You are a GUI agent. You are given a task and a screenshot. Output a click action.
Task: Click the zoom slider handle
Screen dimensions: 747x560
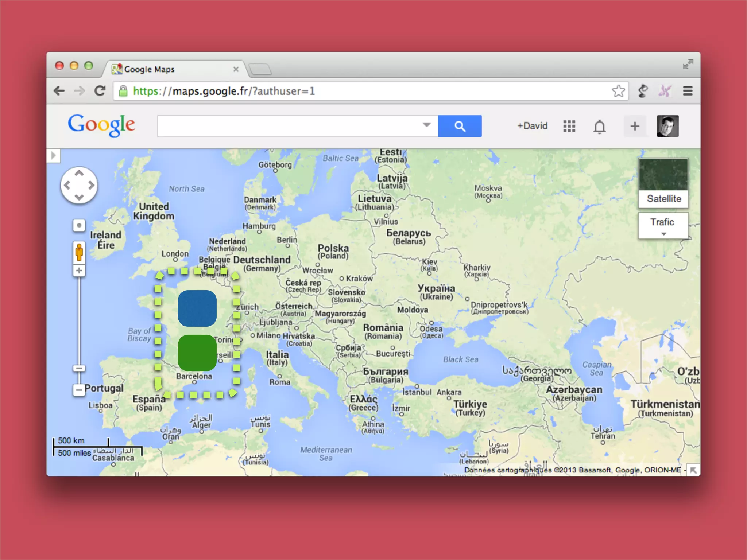[x=79, y=368]
